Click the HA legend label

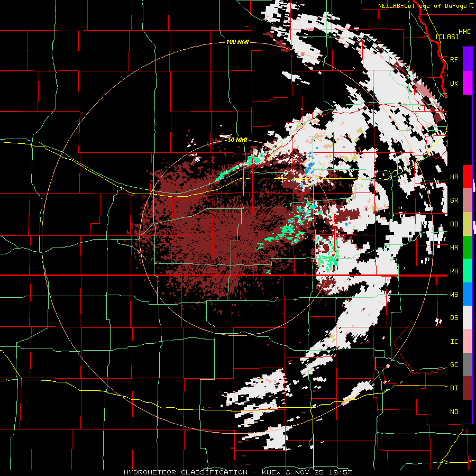tap(454, 177)
